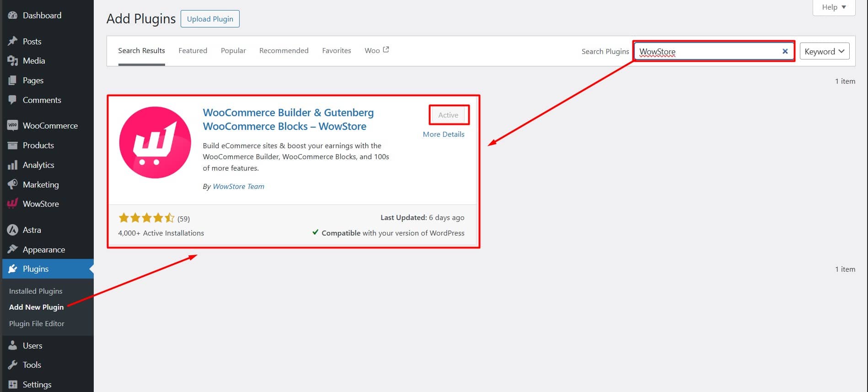
Task: Open the WowStore Team author link
Action: coord(238,186)
